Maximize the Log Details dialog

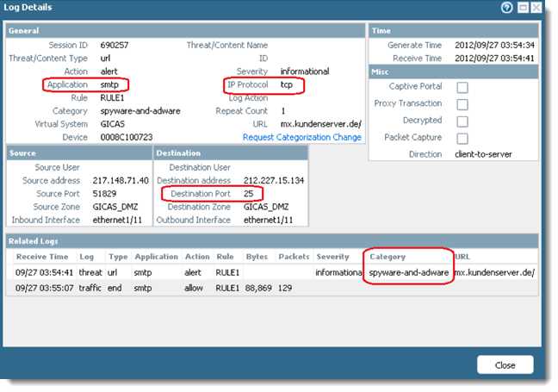(x=521, y=8)
